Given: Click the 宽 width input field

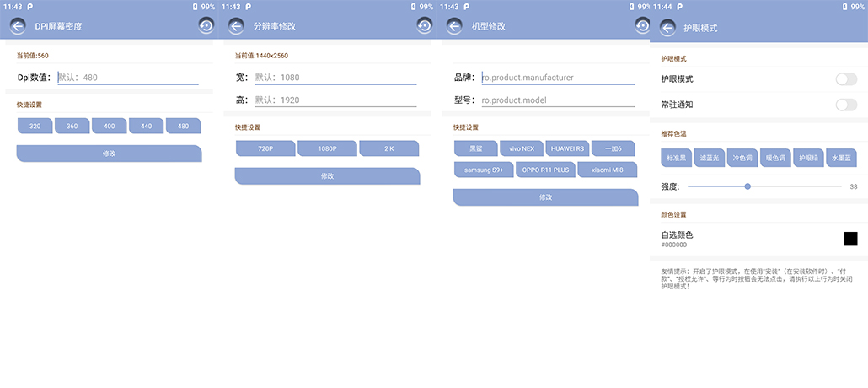Looking at the screenshot, I should [335, 78].
